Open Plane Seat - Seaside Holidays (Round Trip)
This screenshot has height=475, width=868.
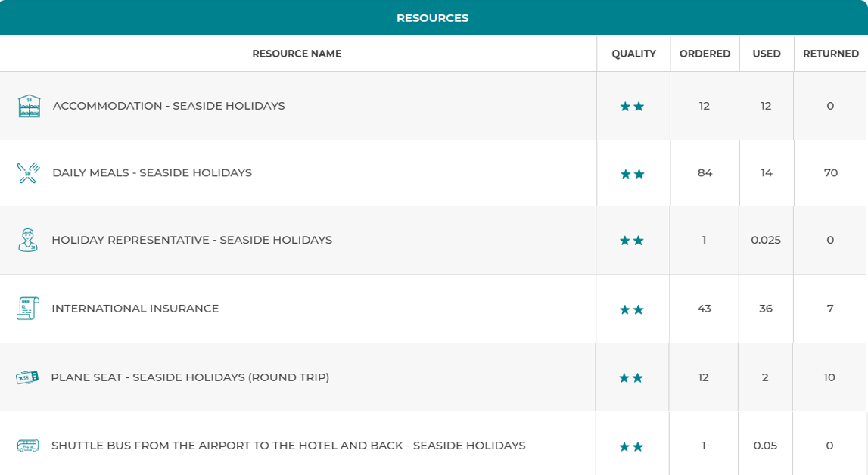coord(190,377)
